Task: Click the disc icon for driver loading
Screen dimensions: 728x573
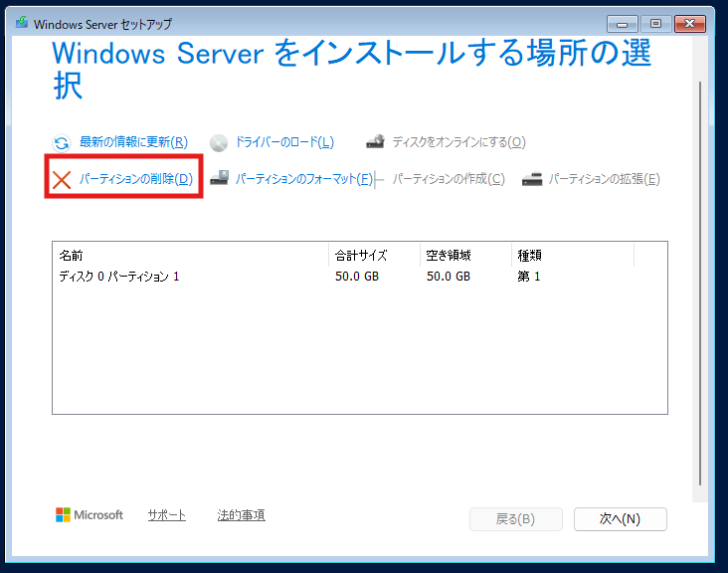Action: [x=219, y=143]
